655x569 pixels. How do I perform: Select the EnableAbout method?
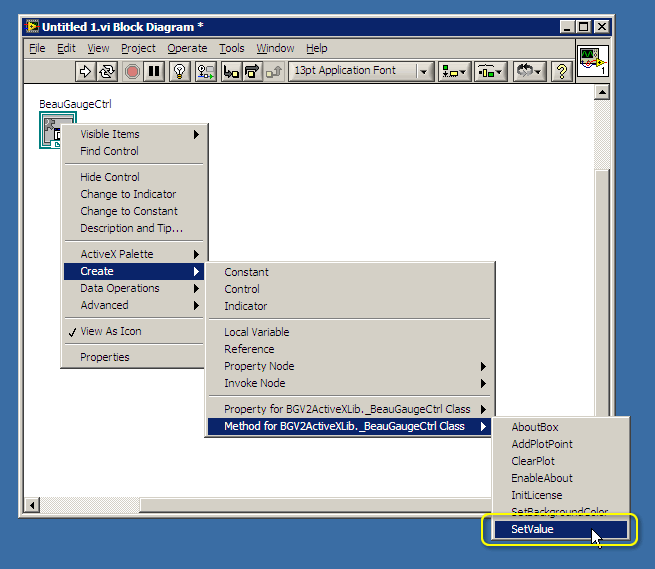(x=561, y=478)
